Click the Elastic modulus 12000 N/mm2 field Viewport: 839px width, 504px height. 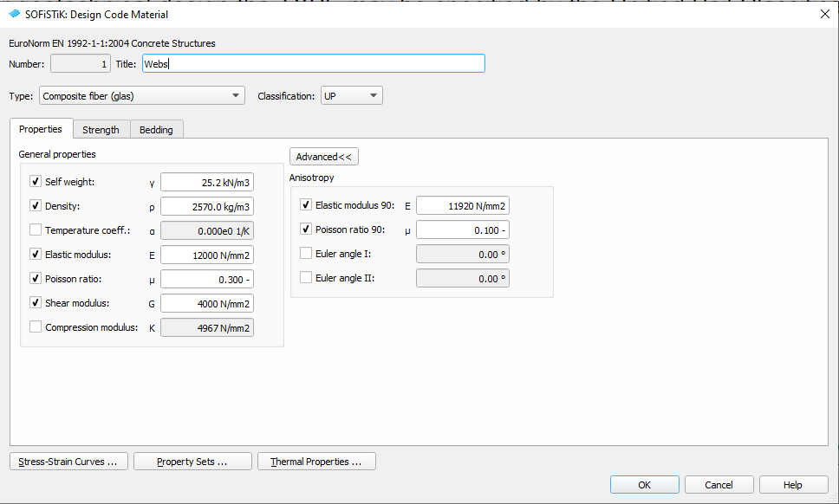207,255
